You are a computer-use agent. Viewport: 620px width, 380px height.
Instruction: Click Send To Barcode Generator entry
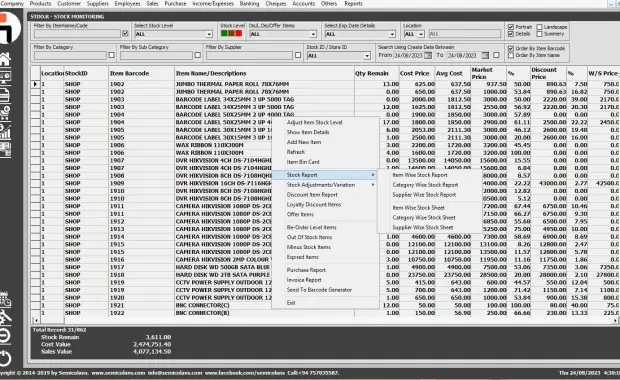[x=319, y=290]
